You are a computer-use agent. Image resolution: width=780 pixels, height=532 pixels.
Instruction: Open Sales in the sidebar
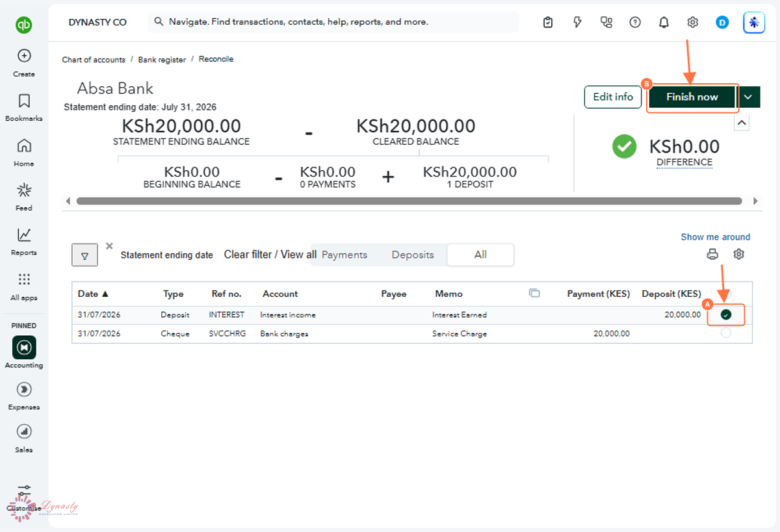coord(24,438)
